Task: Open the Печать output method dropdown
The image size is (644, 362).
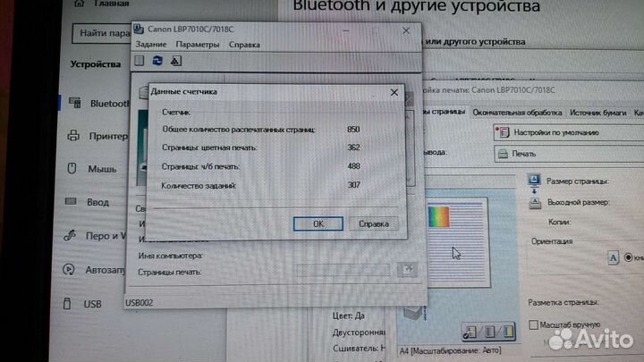Action: coord(569,154)
